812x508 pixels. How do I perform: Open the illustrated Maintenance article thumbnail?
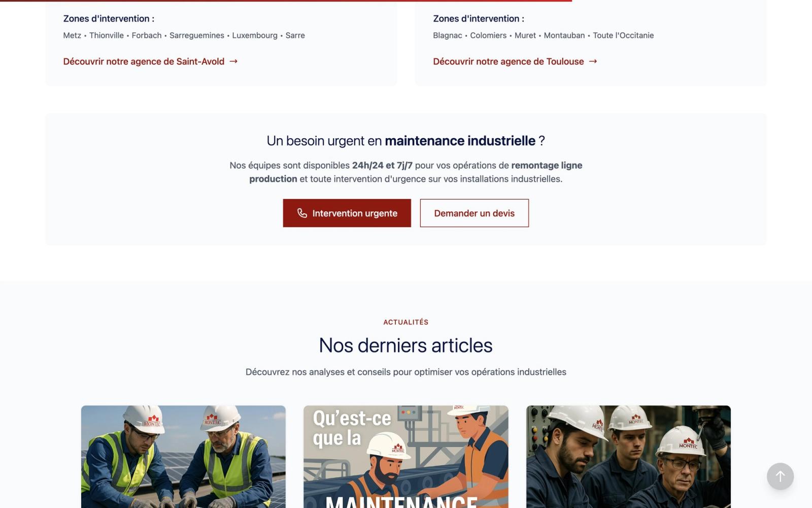(406, 457)
